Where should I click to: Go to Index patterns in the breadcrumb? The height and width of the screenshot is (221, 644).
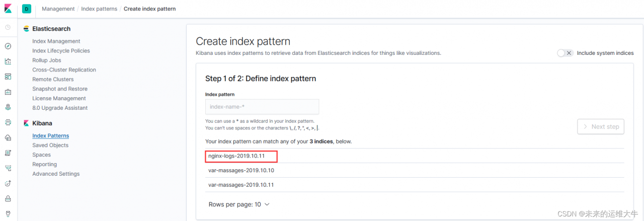pos(99,9)
